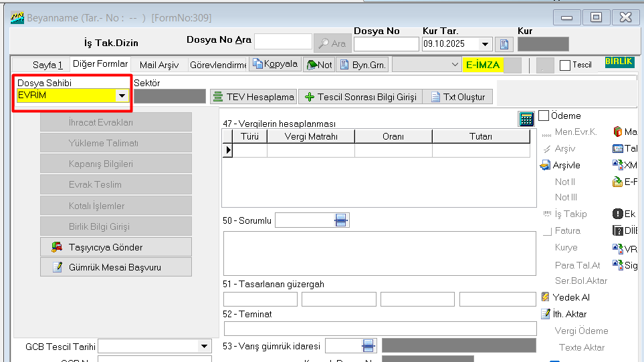Click the TEV Hesaplama button

pyautogui.click(x=253, y=97)
